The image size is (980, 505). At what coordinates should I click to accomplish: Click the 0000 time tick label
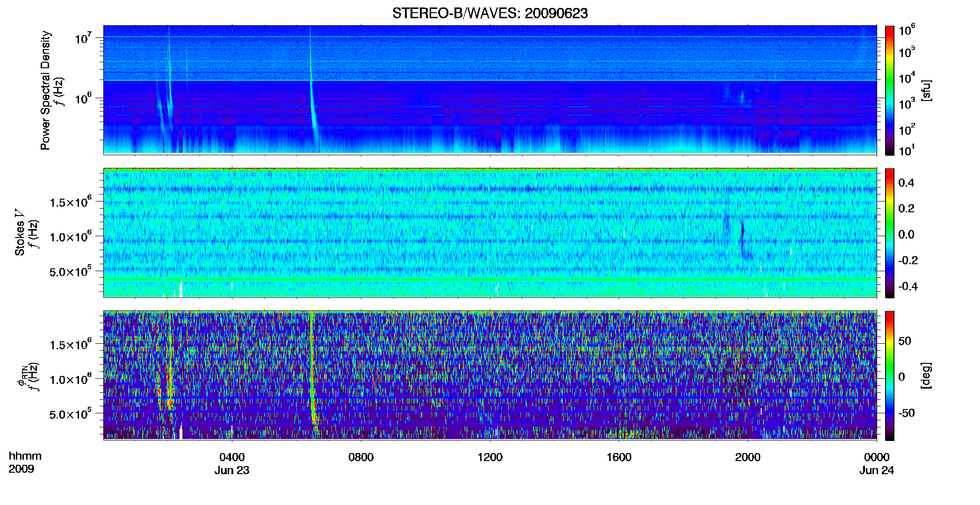click(877, 457)
